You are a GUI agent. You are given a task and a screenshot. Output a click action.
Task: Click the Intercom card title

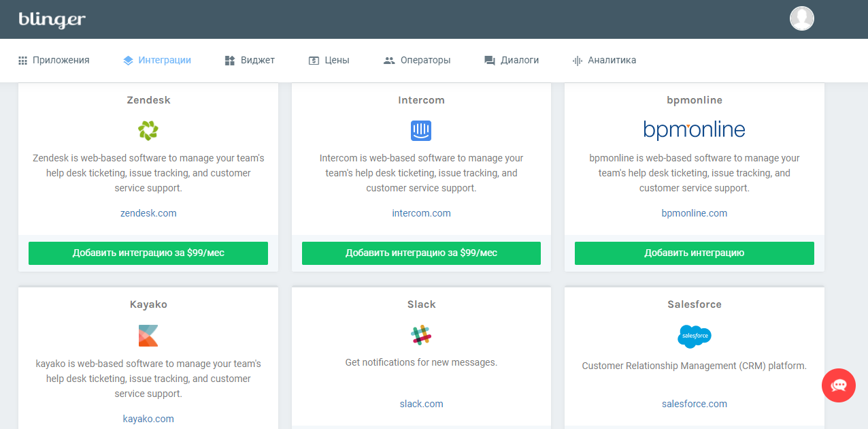click(x=421, y=100)
